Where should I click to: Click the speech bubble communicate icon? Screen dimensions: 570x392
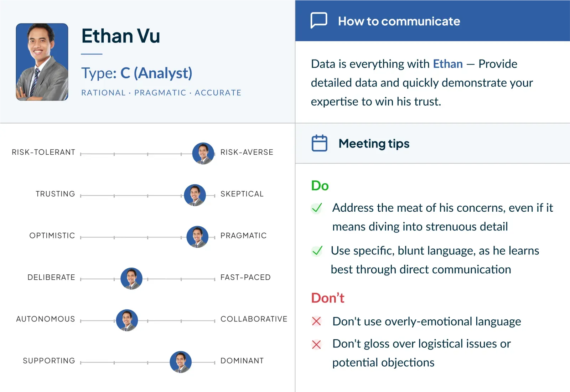(319, 20)
